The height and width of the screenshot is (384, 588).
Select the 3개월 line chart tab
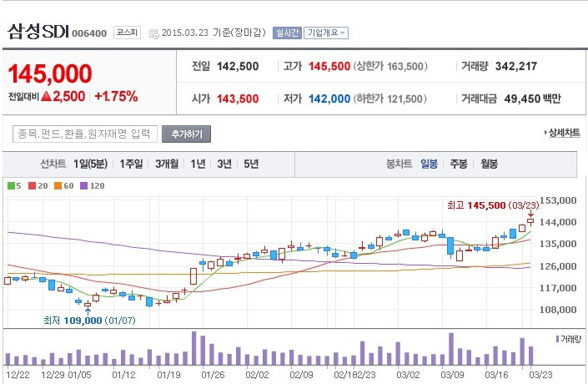tap(167, 164)
